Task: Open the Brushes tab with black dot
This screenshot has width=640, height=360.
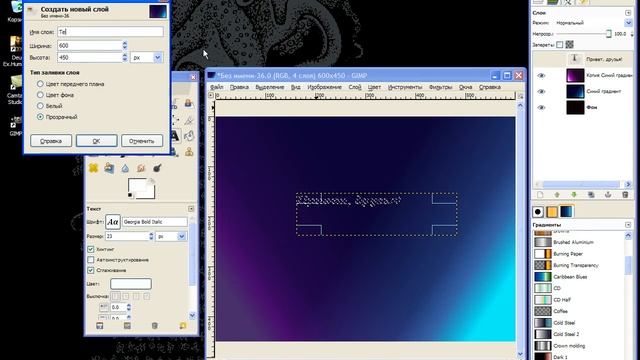Action: [538, 211]
